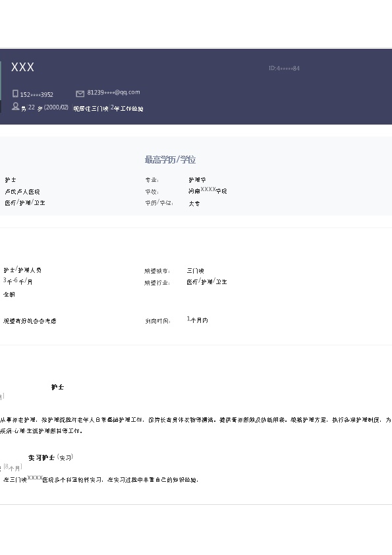Click the 到岗时间 label

[x=158, y=322]
